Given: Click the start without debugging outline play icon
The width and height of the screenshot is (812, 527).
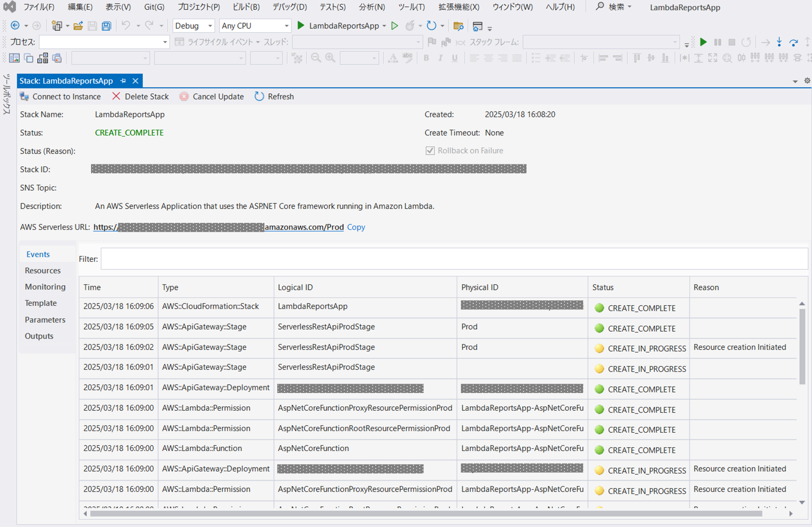Looking at the screenshot, I should [x=395, y=26].
